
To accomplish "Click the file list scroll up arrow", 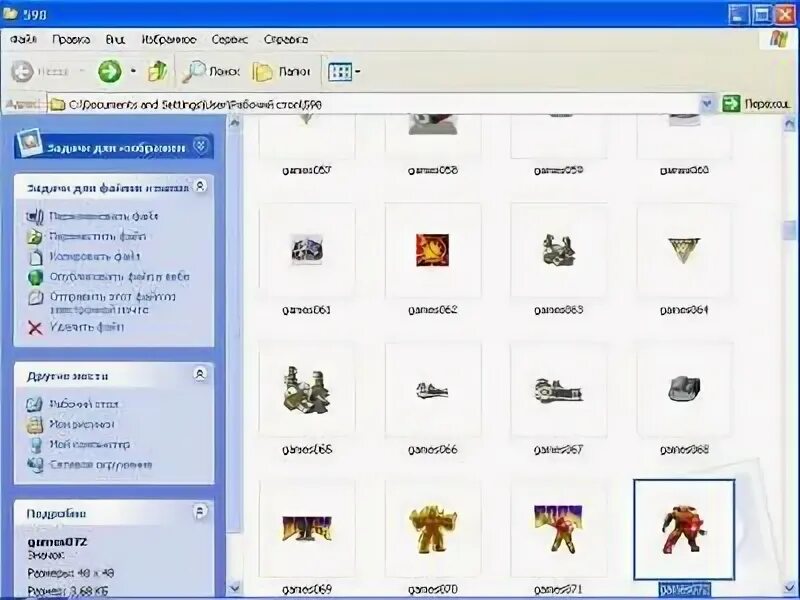I will pos(789,123).
